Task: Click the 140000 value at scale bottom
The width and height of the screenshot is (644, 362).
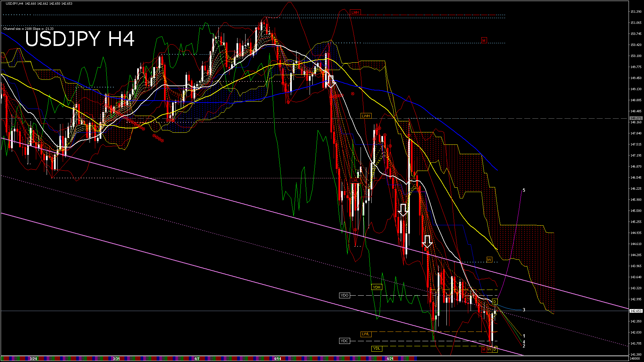Action: 635,359
